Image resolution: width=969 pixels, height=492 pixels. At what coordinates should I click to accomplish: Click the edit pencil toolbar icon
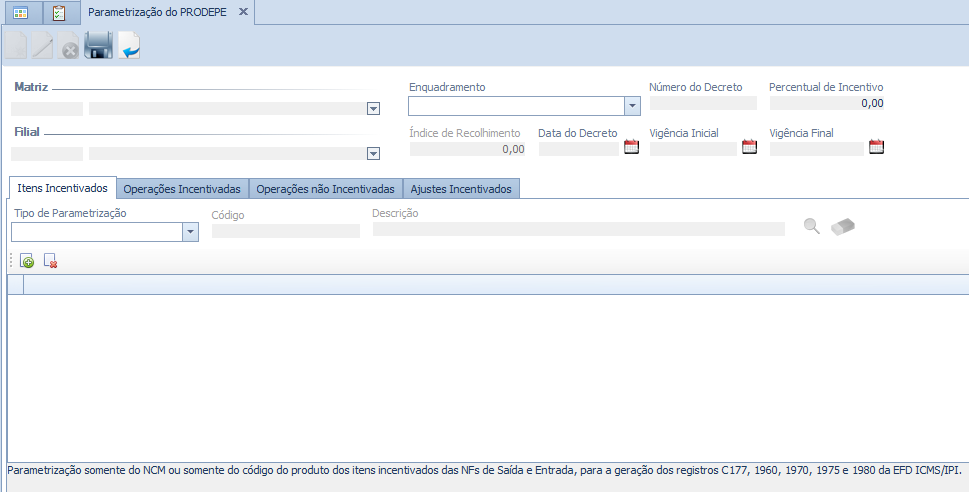tap(42, 45)
